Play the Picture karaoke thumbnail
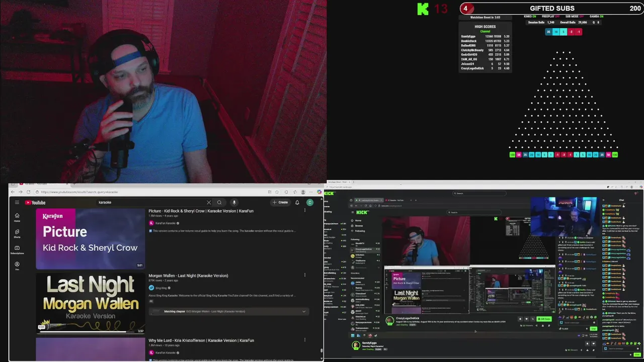Image resolution: width=644 pixels, height=362 pixels. (90, 239)
